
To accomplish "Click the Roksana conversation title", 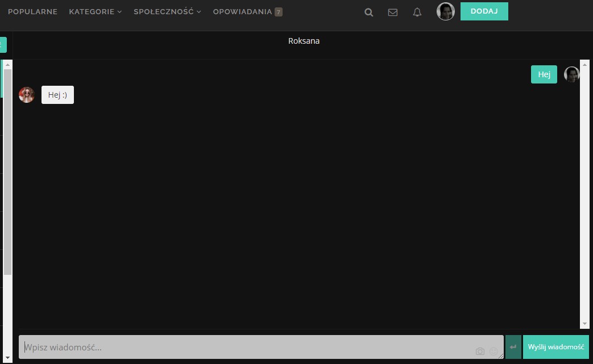I will point(304,41).
